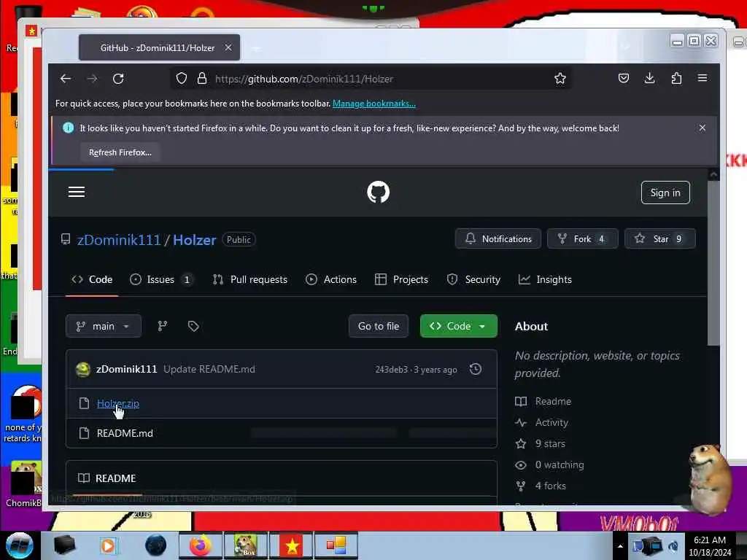This screenshot has height=560, width=747.
Task: Open zDominik111 commit author link
Action: click(126, 369)
